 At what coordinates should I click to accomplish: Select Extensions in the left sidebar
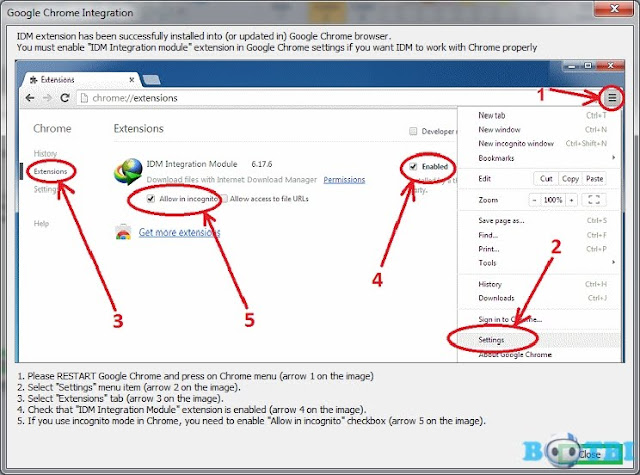pos(50,171)
